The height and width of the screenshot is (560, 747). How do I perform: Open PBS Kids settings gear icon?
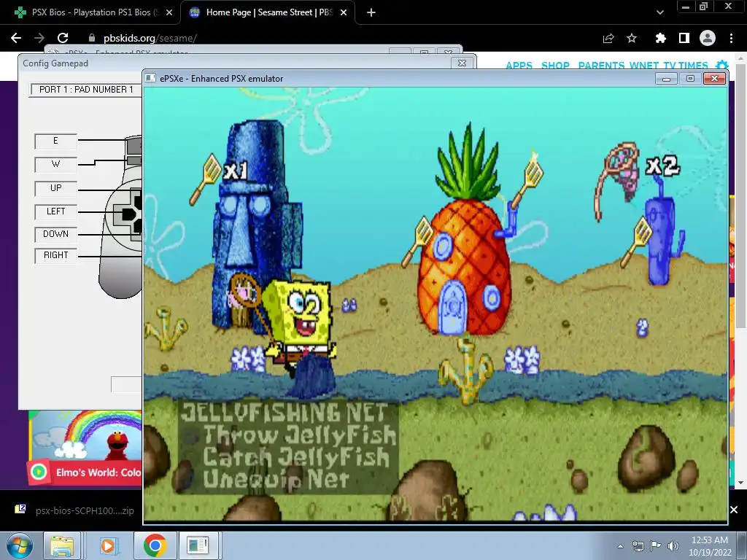click(722, 65)
